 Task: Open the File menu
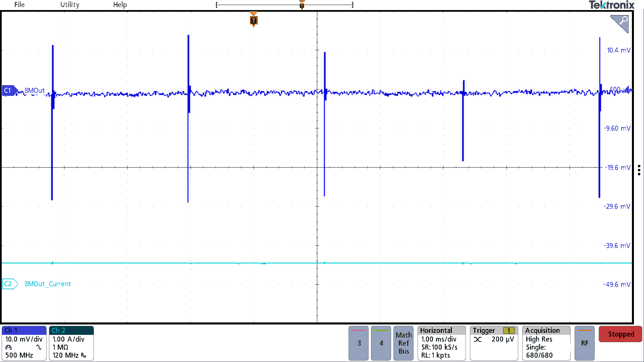click(x=19, y=5)
